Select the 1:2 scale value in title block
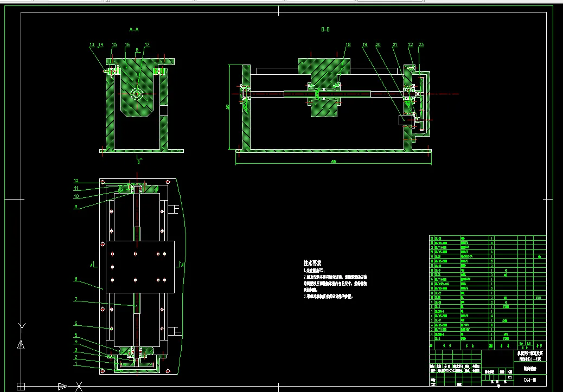This screenshot has height=392, width=563. click(x=510, y=377)
